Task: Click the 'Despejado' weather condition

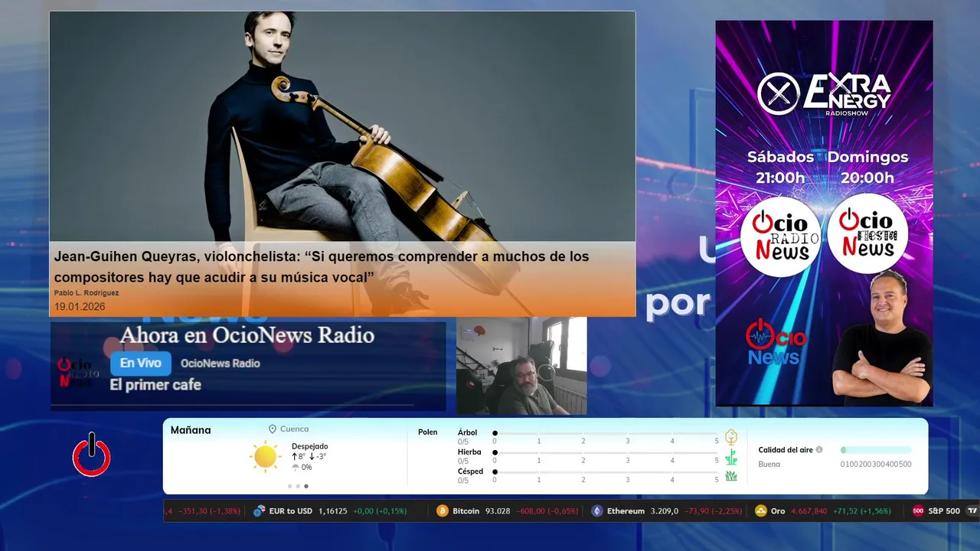Action: tap(309, 446)
